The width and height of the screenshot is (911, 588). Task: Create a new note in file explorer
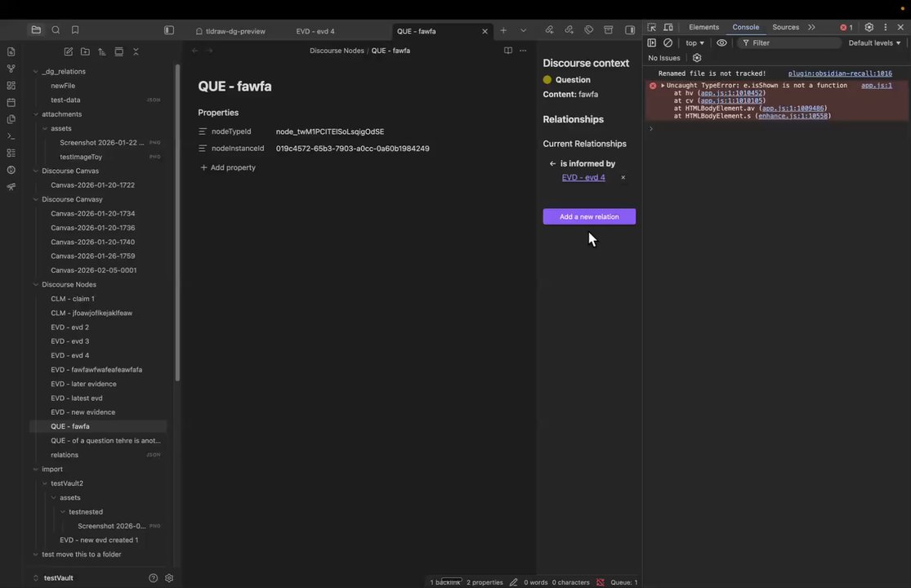pyautogui.click(x=68, y=51)
